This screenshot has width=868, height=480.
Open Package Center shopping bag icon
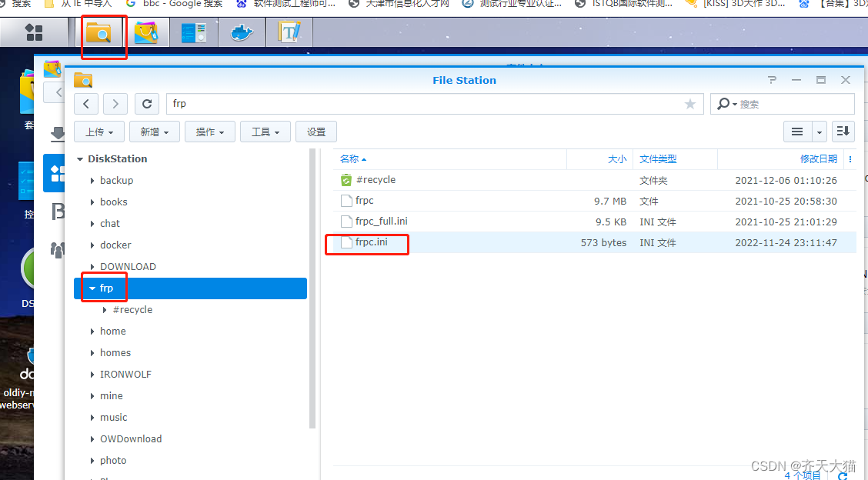tap(145, 32)
